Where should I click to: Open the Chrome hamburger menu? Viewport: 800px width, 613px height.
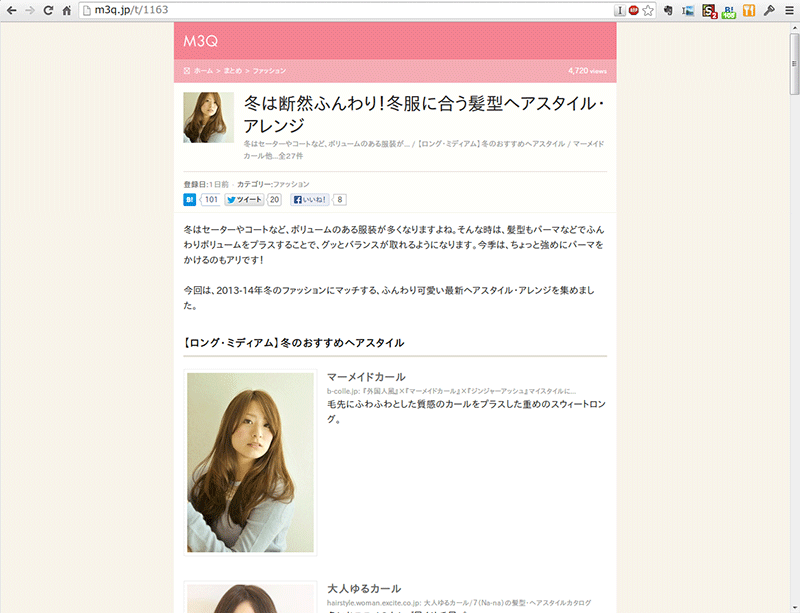[x=789, y=10]
